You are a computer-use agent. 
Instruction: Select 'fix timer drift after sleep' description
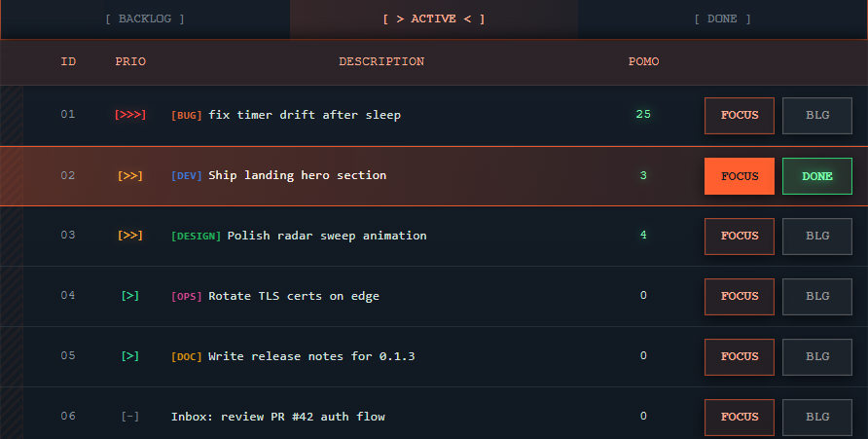[305, 115]
